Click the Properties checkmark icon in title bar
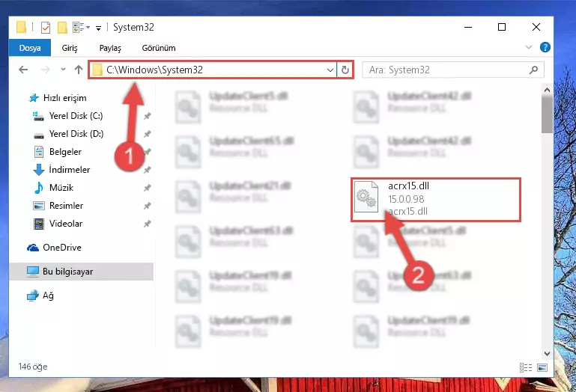576x392 pixels. 46,28
